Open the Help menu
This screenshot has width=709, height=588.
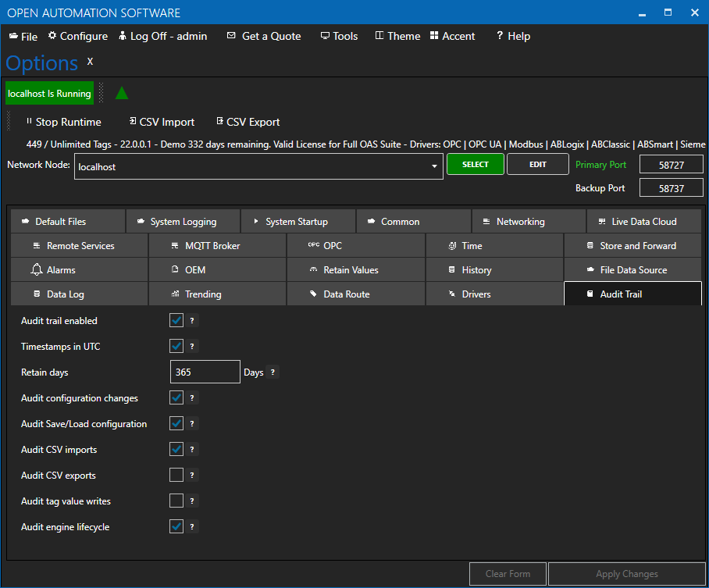pyautogui.click(x=514, y=36)
